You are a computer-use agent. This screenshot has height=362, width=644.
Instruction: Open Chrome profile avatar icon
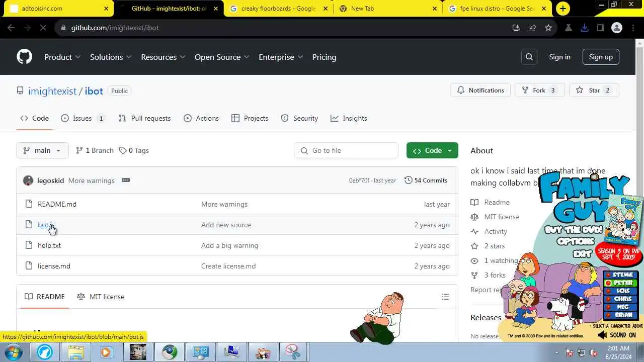pos(617,28)
